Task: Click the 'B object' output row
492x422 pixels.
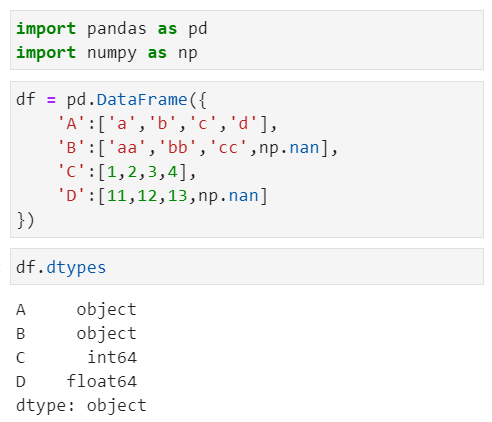Action: [76, 334]
